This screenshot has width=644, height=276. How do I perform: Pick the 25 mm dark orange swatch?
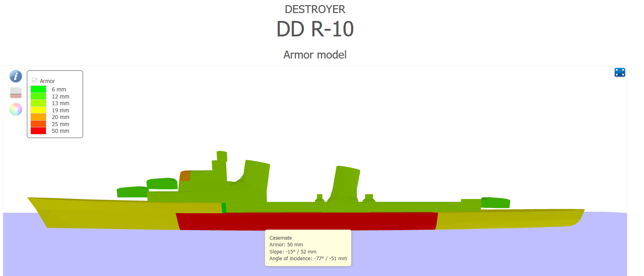pyautogui.click(x=38, y=124)
